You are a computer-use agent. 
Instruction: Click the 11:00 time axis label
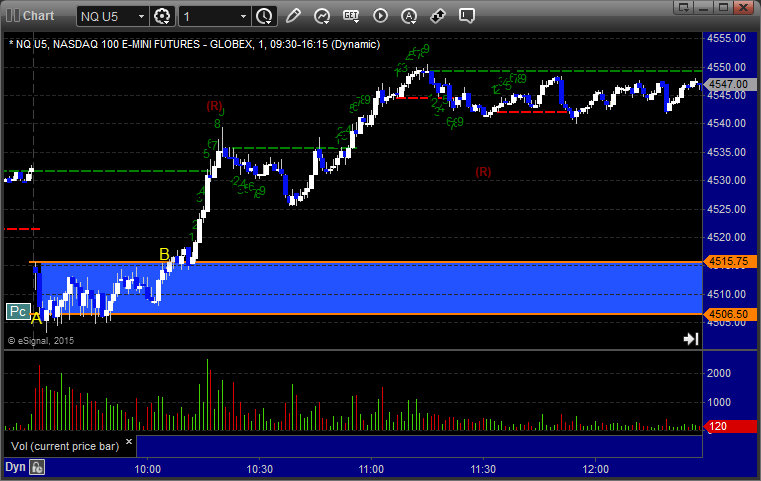[x=371, y=469]
